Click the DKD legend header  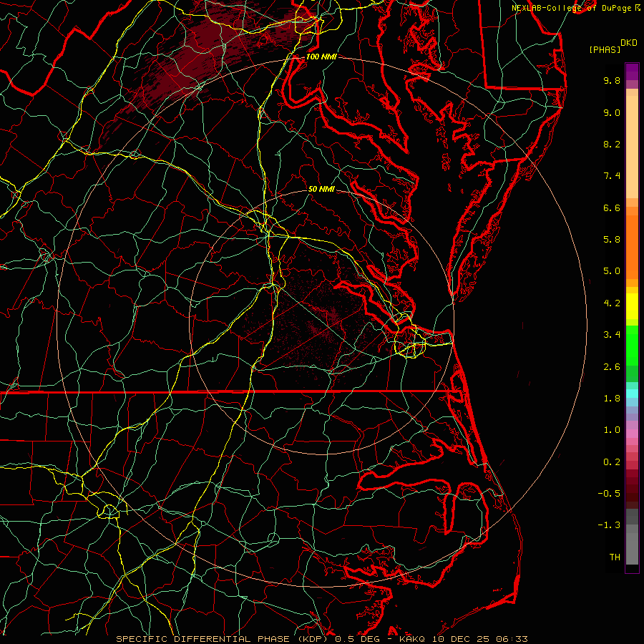pyautogui.click(x=629, y=43)
